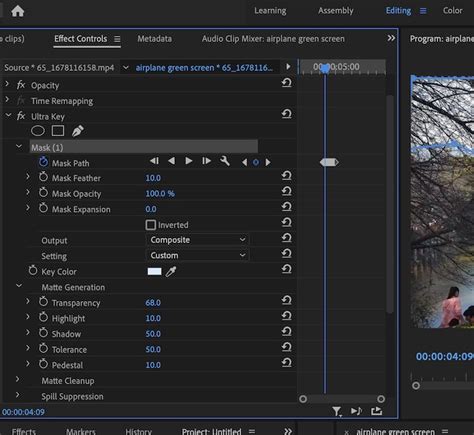Viewport: 474px width, 435px height.
Task: Click the airplane green screen sequence clip link
Action: pos(204,68)
